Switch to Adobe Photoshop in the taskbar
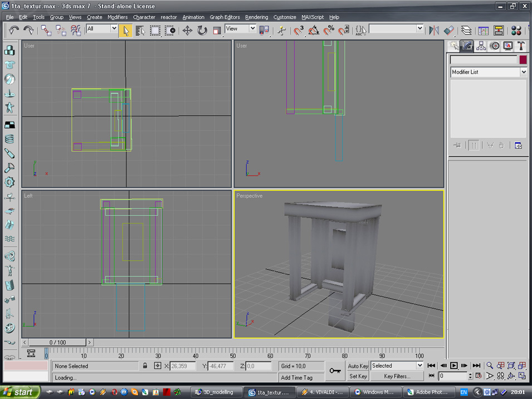532x399 pixels. coord(428,392)
